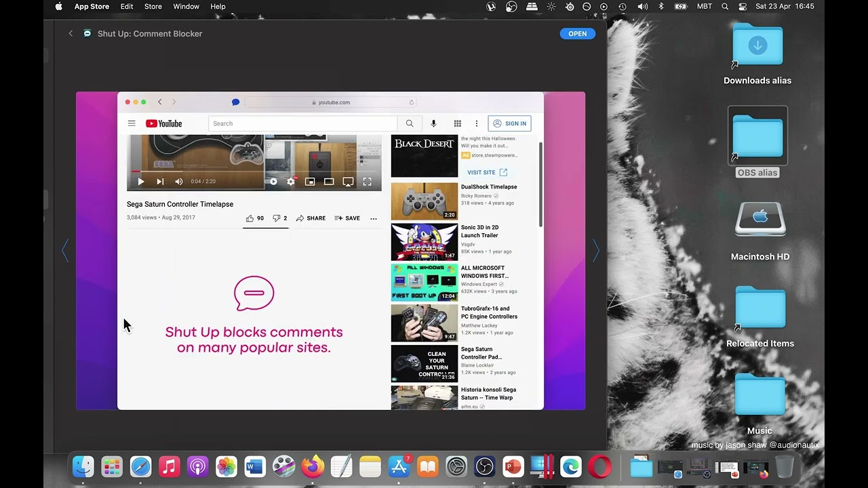This screenshot has width=868, height=488.
Task: Open Spotlight search in menu bar
Action: (x=725, y=7)
